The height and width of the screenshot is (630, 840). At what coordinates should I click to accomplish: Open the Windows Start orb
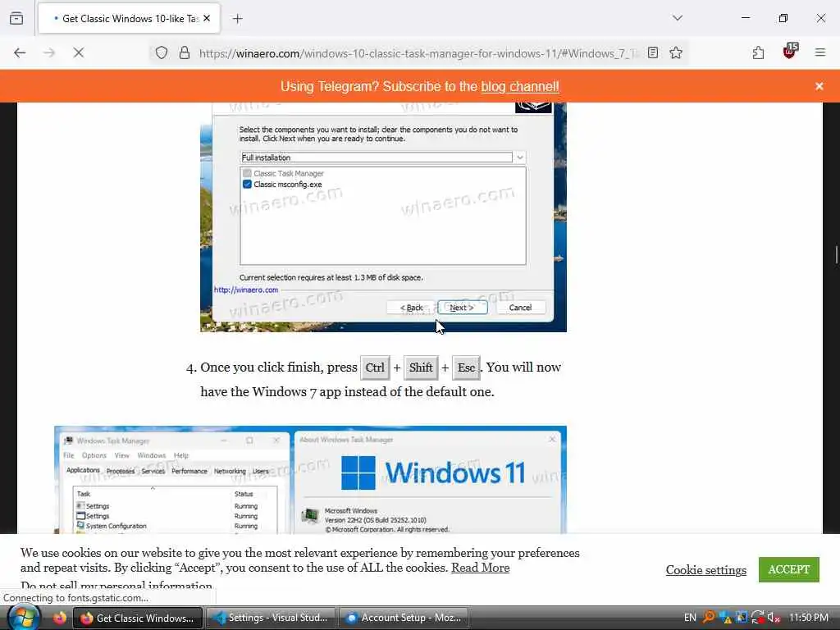(24, 617)
